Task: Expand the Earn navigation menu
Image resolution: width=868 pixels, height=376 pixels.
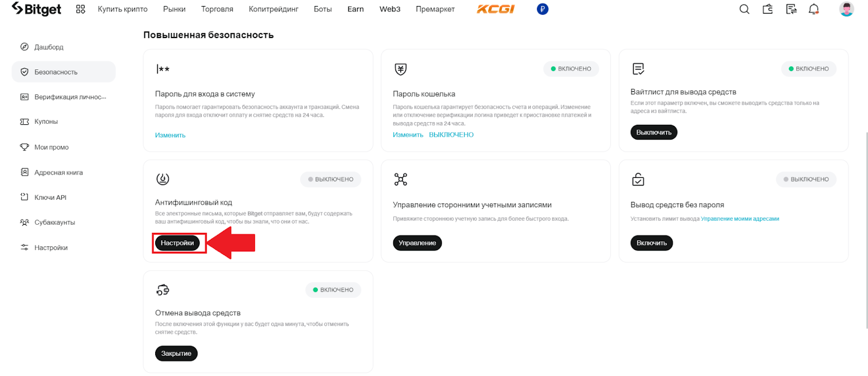Action: (x=355, y=9)
